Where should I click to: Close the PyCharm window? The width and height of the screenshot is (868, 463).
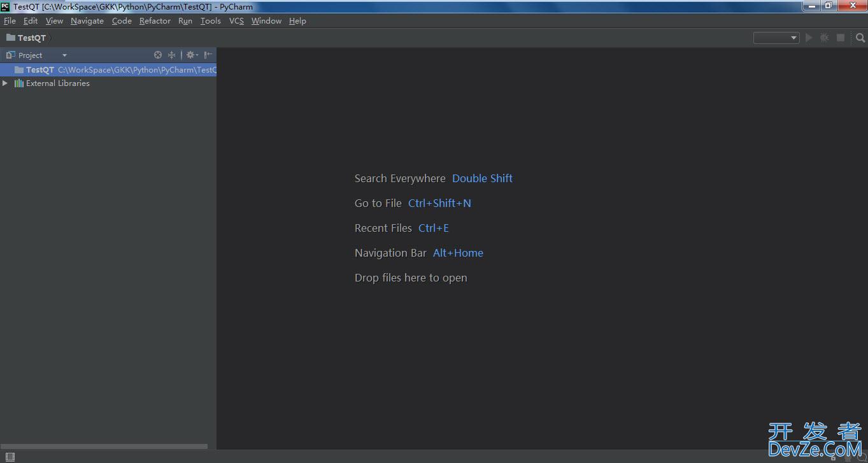tap(851, 6)
